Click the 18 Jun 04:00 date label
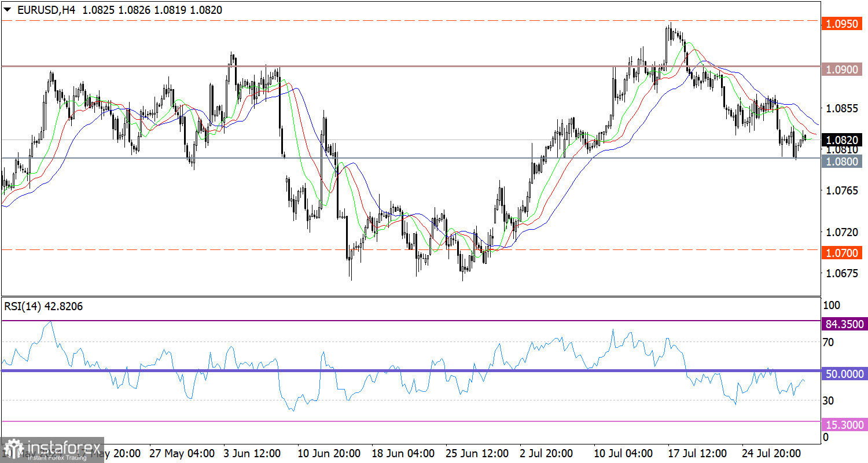This screenshot has width=868, height=463. [x=403, y=453]
